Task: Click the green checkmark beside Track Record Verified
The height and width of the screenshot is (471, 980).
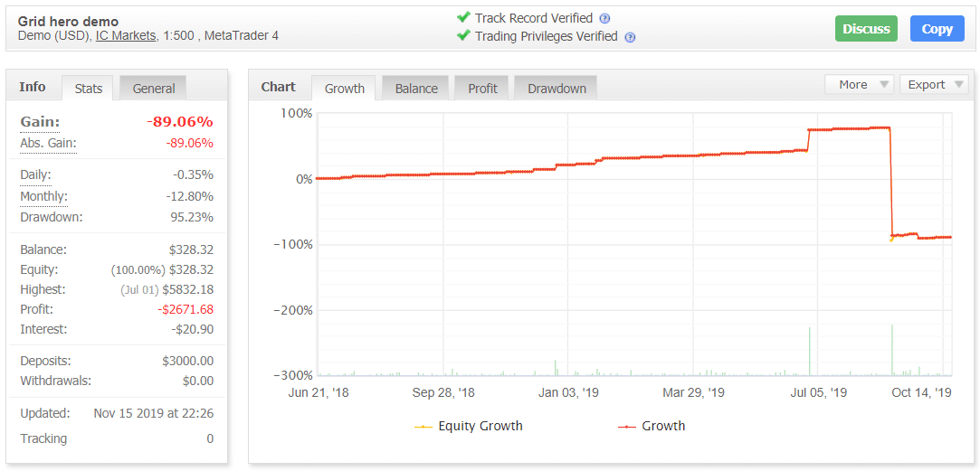Action: click(463, 17)
